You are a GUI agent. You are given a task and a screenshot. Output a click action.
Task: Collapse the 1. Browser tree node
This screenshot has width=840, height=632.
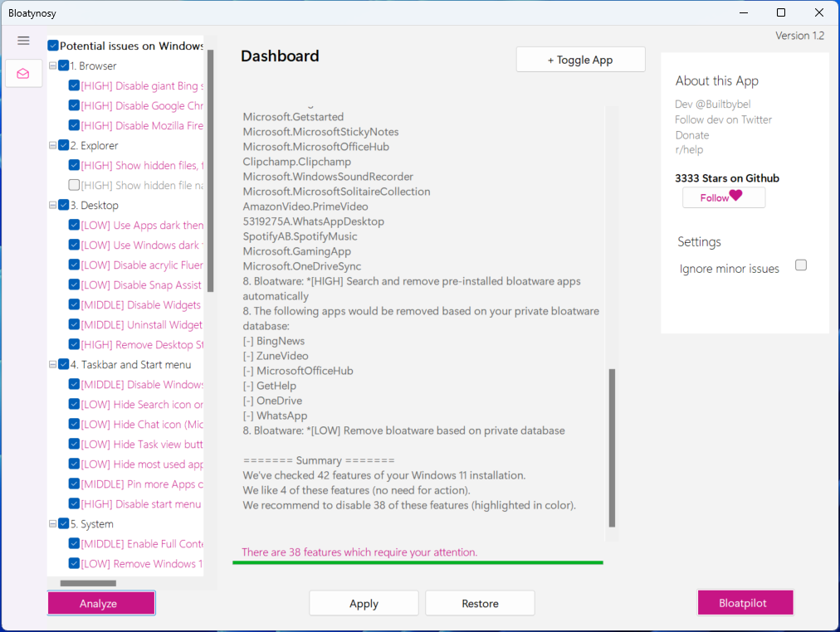pos(52,66)
